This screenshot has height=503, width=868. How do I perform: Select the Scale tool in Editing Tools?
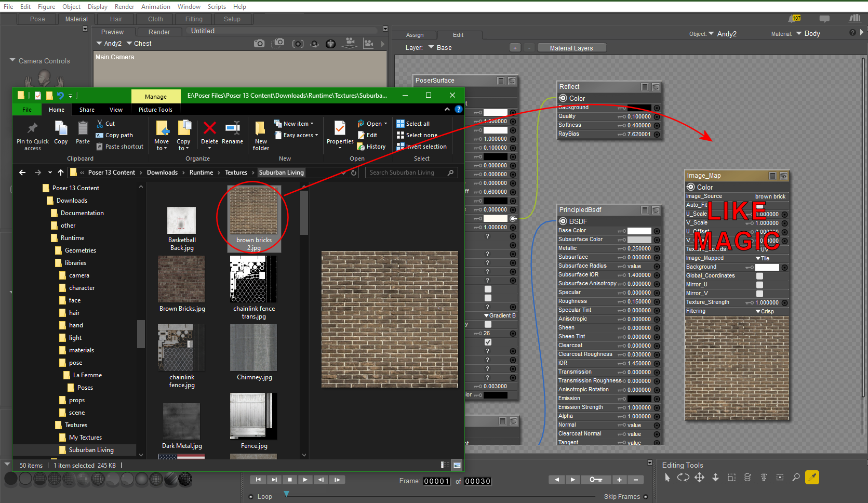[x=731, y=477]
